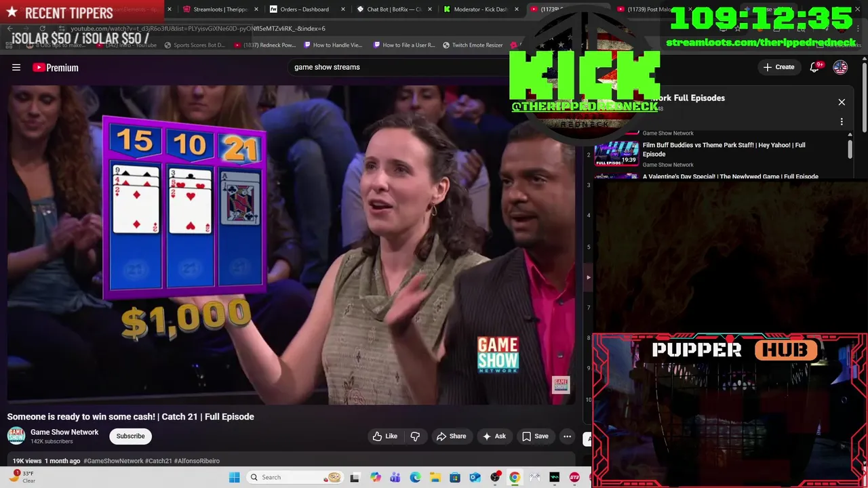The width and height of the screenshot is (868, 488).
Task: Open Game Show Network channel name link
Action: click(64, 432)
